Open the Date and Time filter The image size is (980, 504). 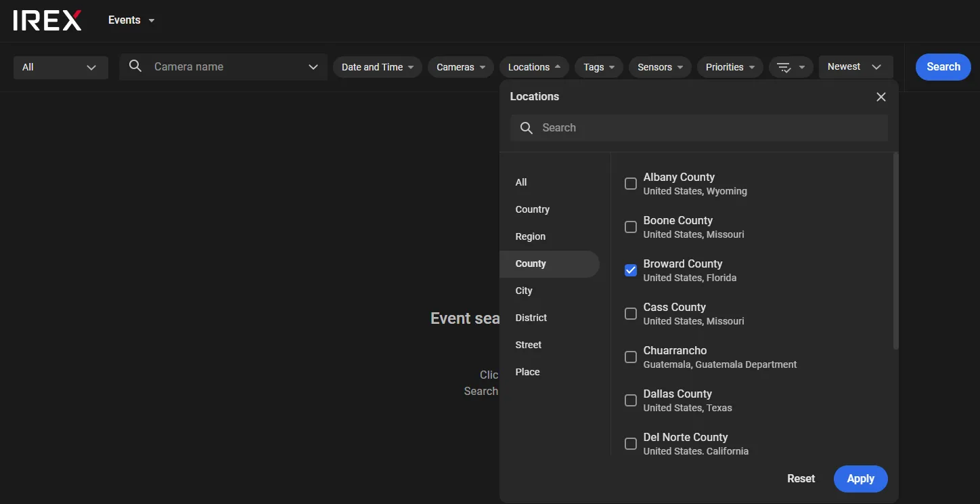378,67
